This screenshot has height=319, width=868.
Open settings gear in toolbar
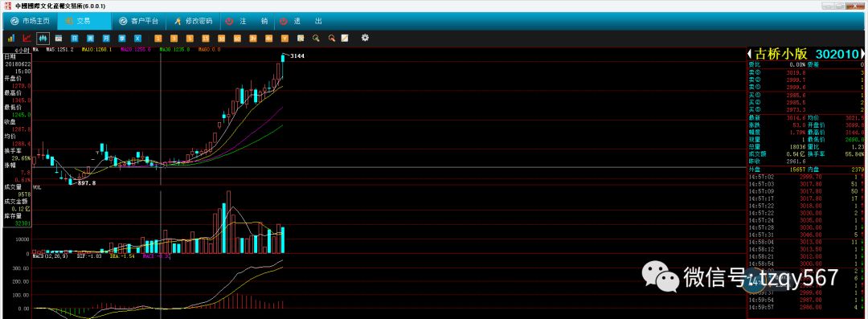pos(365,38)
